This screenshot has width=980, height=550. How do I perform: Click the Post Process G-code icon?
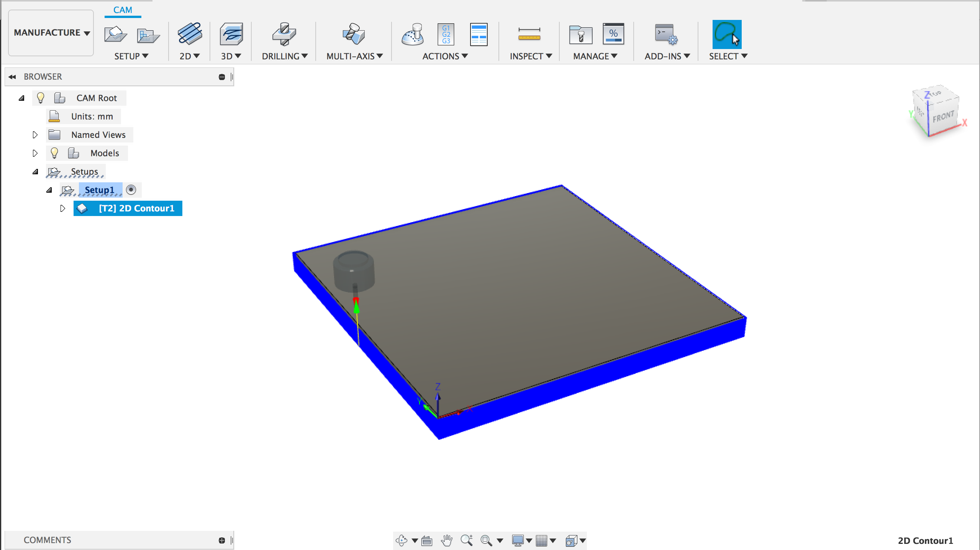point(446,34)
